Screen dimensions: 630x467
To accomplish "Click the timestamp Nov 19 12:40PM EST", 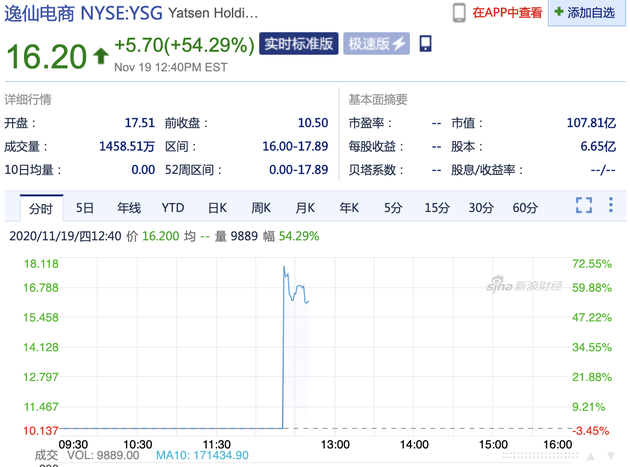I will pos(171,67).
